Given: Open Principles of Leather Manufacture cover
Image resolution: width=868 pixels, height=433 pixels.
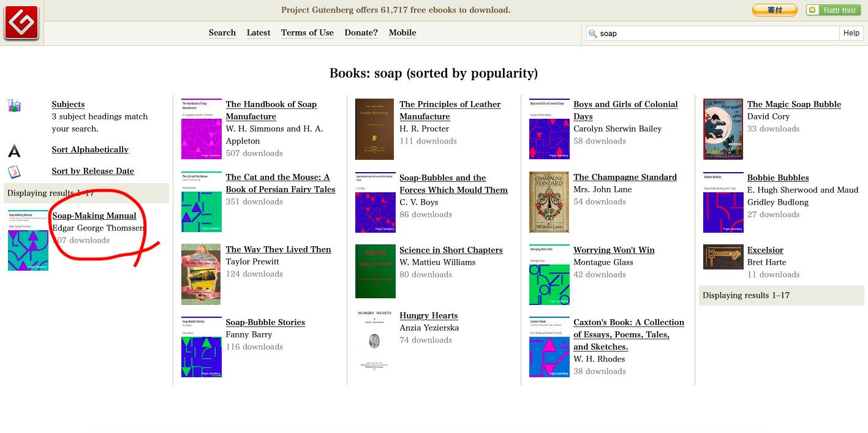Looking at the screenshot, I should [x=375, y=129].
